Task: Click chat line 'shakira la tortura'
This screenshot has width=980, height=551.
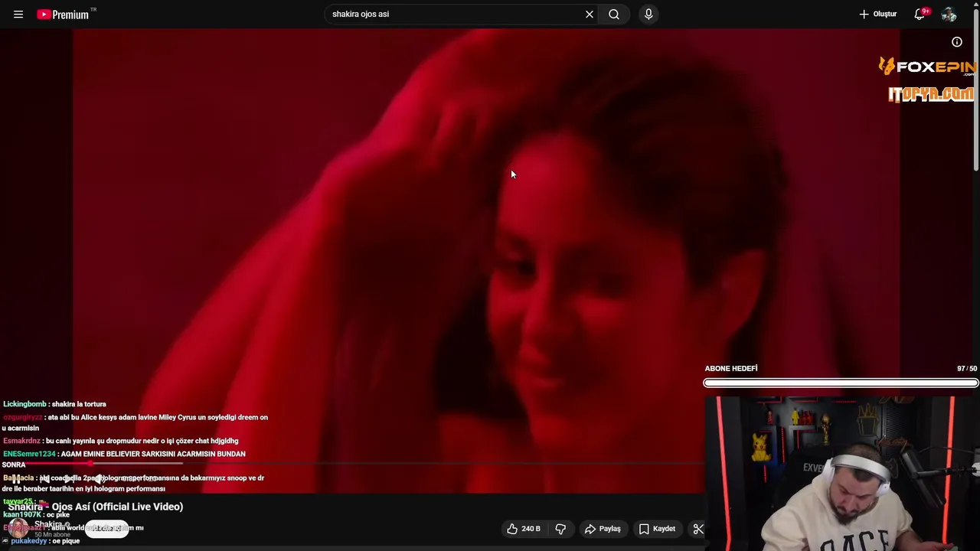Action: pyautogui.click(x=79, y=404)
